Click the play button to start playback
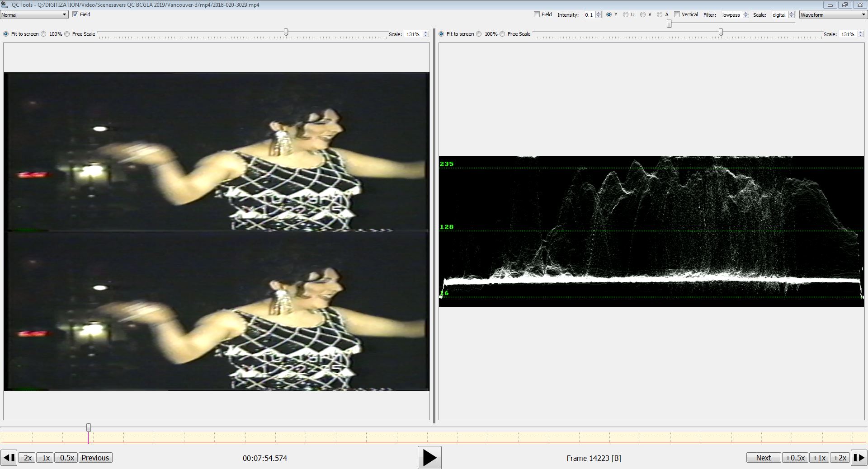 coord(429,458)
